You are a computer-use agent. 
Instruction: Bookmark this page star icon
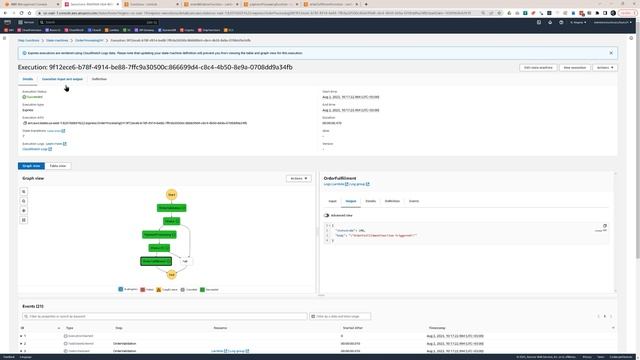click(499, 13)
